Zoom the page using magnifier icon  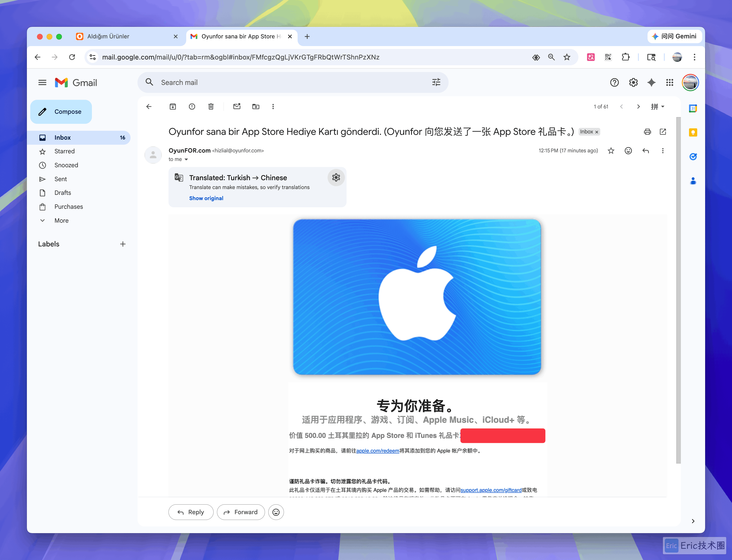coord(551,57)
